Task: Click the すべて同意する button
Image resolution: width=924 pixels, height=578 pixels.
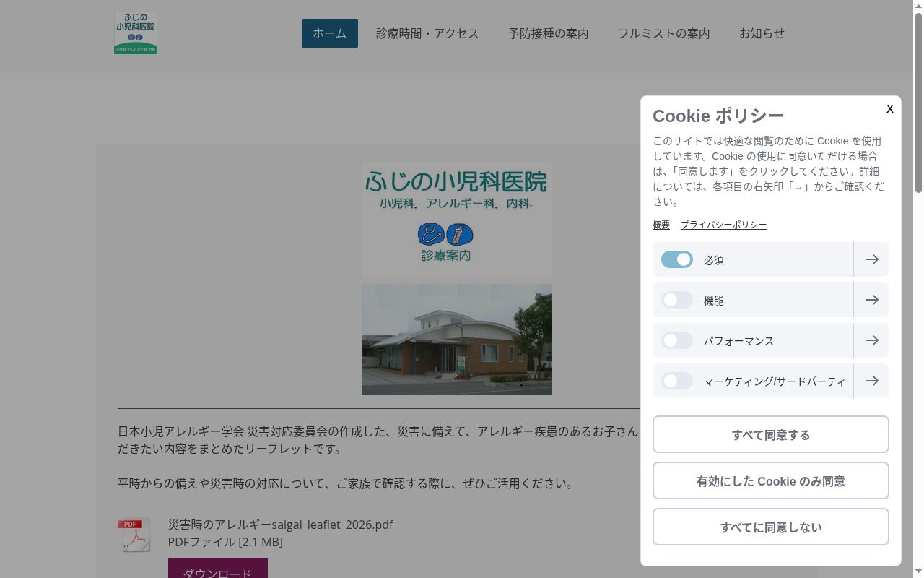Action: tap(771, 434)
